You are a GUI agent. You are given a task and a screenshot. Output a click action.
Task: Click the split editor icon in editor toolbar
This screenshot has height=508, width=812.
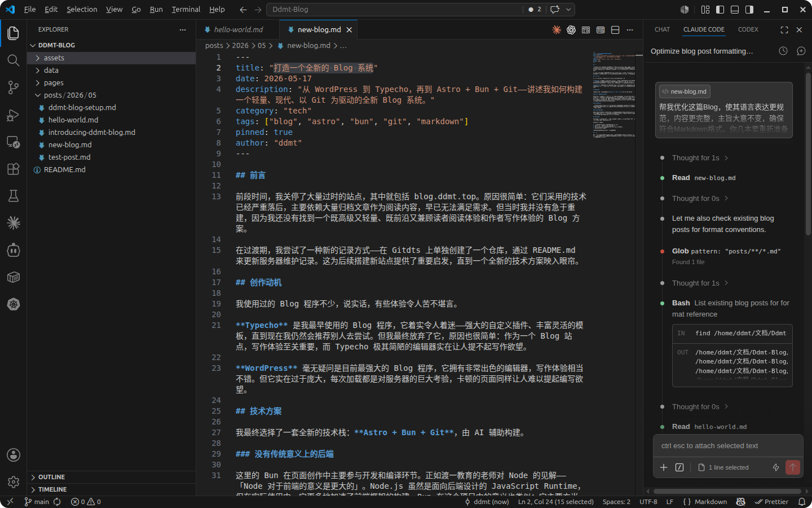click(615, 30)
